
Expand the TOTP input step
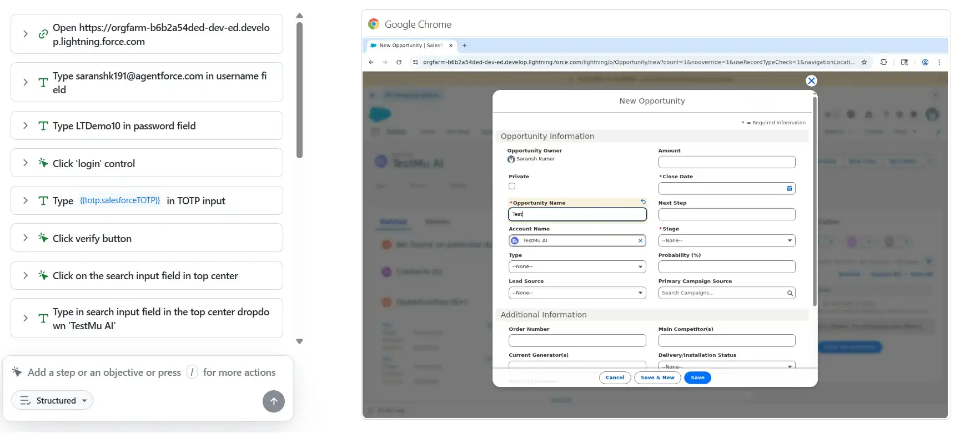[26, 200]
